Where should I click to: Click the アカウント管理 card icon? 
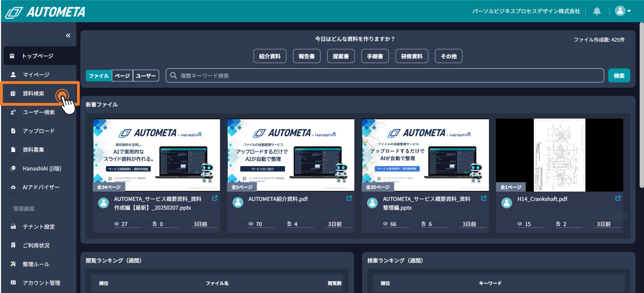point(13,283)
